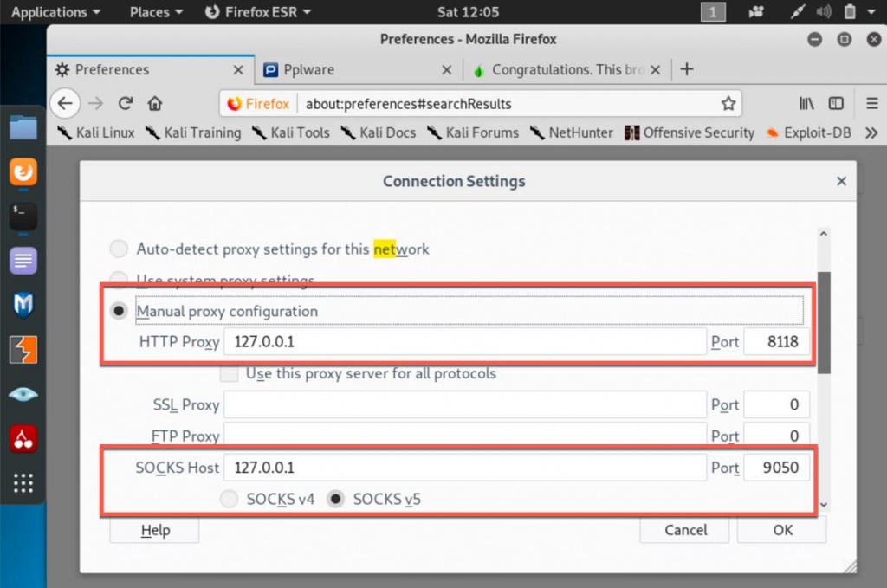887x588 pixels.
Task: Click the Firefox home icon
Action: click(155, 104)
